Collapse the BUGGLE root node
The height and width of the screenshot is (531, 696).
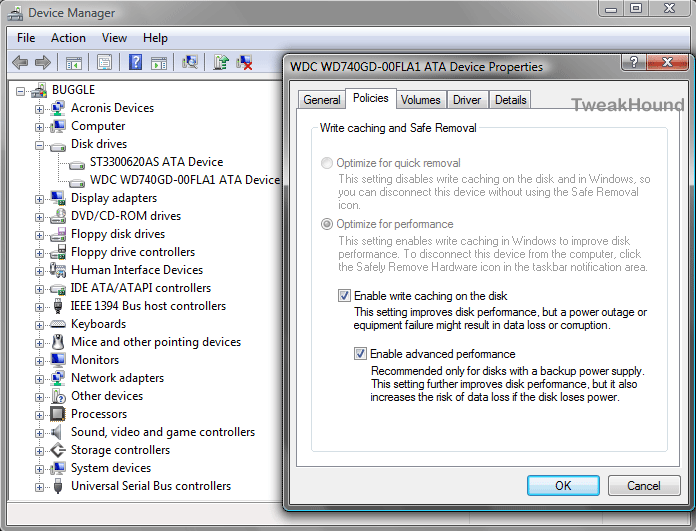[20, 91]
